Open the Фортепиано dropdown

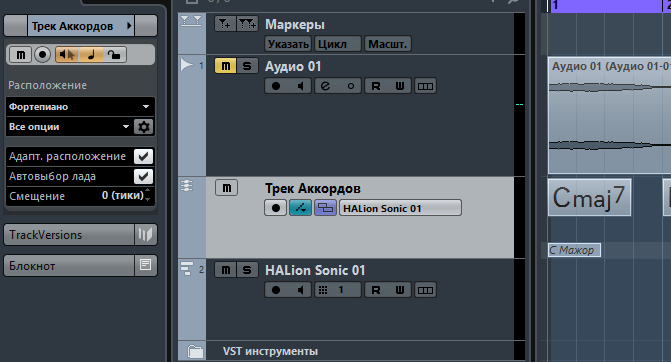coord(80,107)
